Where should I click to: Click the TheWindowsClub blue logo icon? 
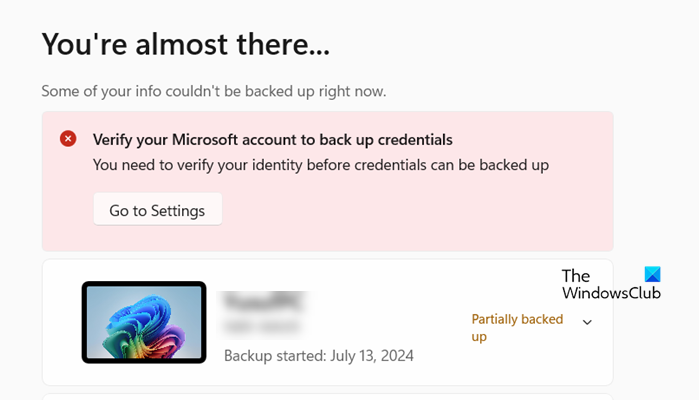[652, 275]
